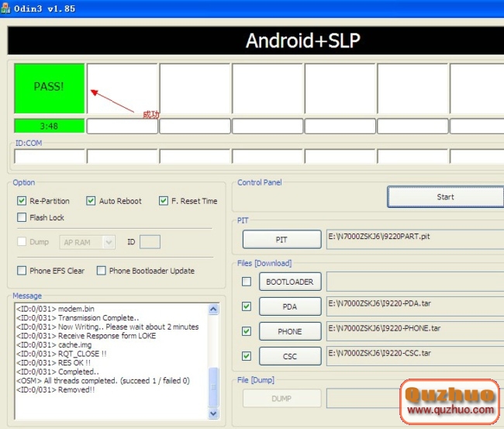The width and height of the screenshot is (504, 429).
Task: Click the 'Completed..' log line
Action: pyautogui.click(x=57, y=372)
